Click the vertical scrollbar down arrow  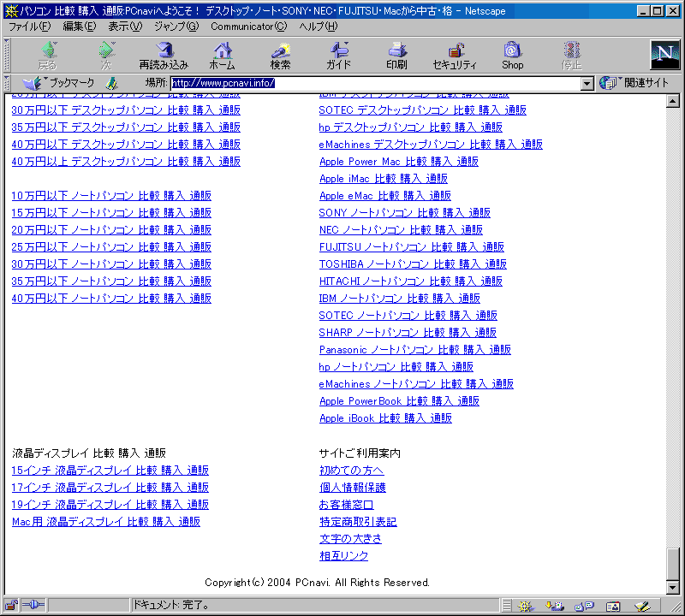coord(673,588)
